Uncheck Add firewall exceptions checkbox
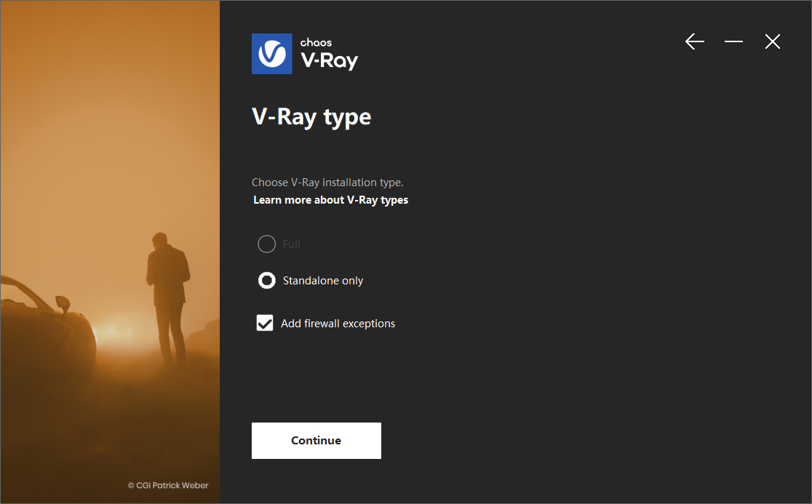Viewport: 812px width, 504px height. tap(265, 323)
